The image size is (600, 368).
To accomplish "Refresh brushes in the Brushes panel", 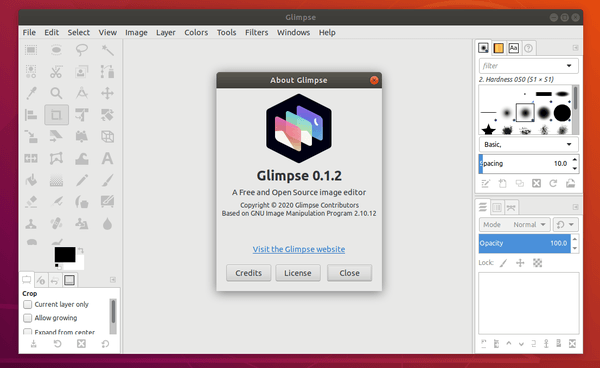I will (553, 184).
